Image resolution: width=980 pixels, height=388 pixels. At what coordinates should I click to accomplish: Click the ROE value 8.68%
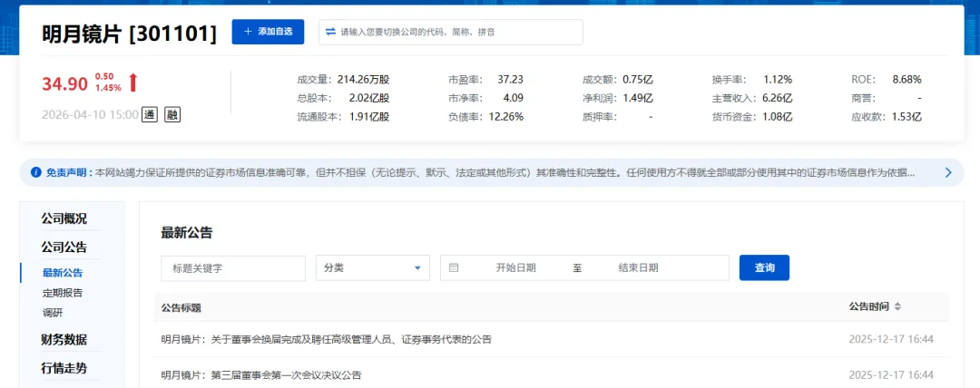pos(906,80)
